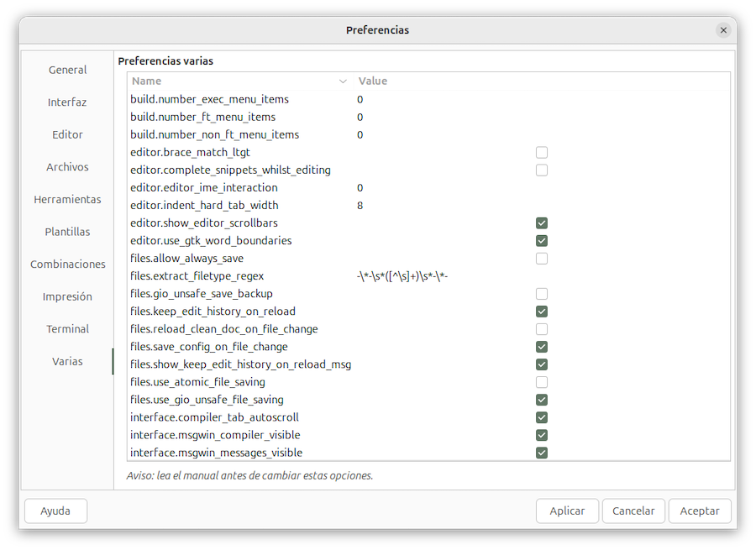The height and width of the screenshot is (550, 756).
Task: Select the Terminal tab
Action: (x=67, y=329)
